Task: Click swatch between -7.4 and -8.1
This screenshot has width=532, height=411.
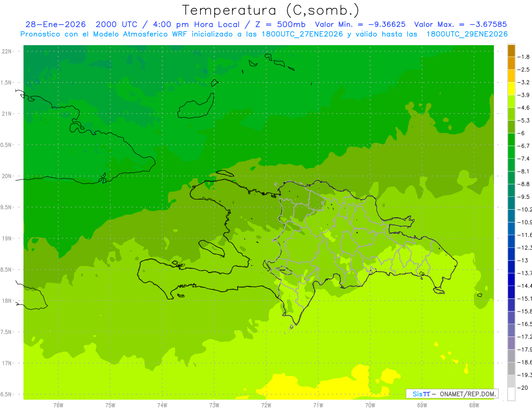Action: [x=511, y=165]
